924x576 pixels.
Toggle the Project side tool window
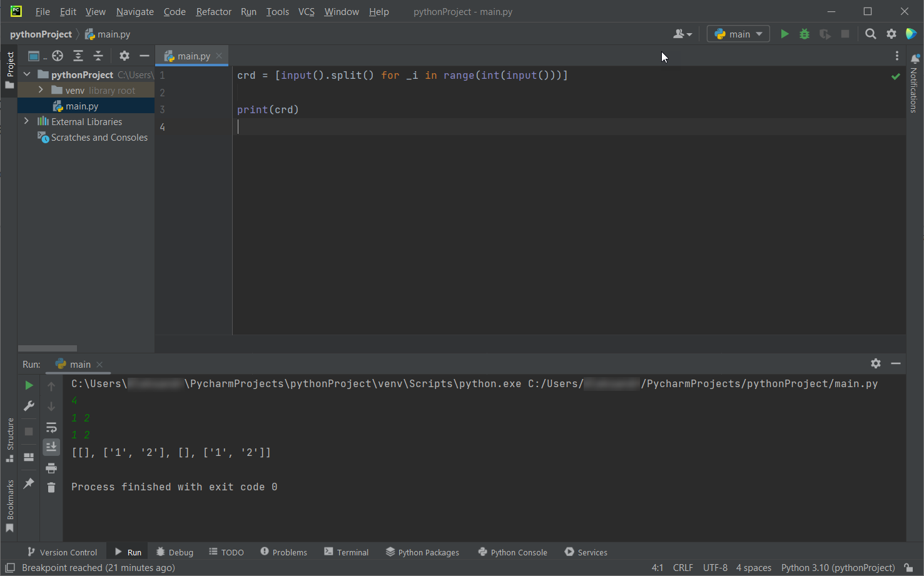[9, 69]
